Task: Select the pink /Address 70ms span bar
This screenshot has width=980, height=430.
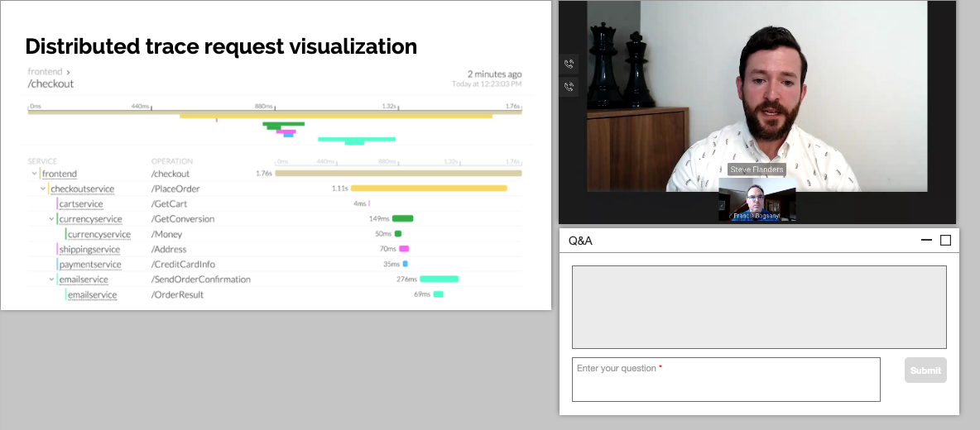Action: pyautogui.click(x=404, y=249)
